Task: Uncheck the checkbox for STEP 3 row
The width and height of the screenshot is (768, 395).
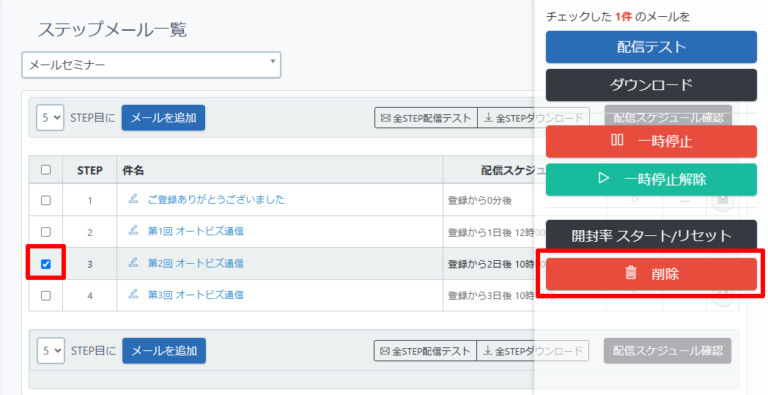Action: click(46, 264)
